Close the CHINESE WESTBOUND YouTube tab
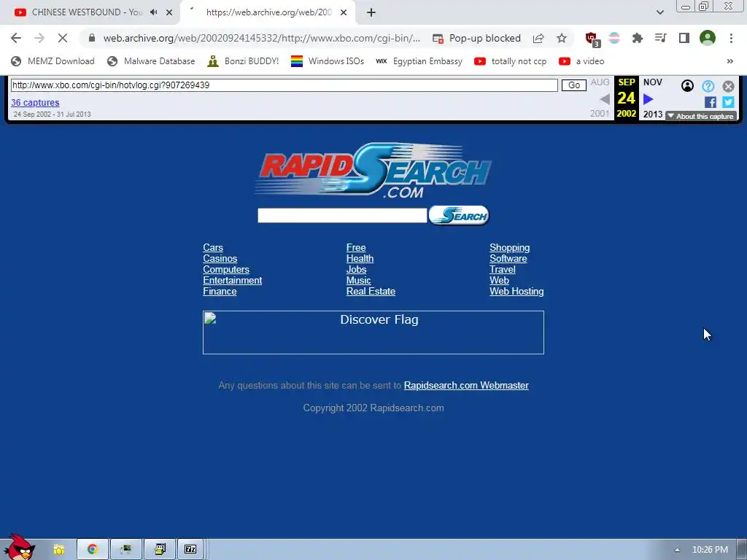 click(x=169, y=12)
